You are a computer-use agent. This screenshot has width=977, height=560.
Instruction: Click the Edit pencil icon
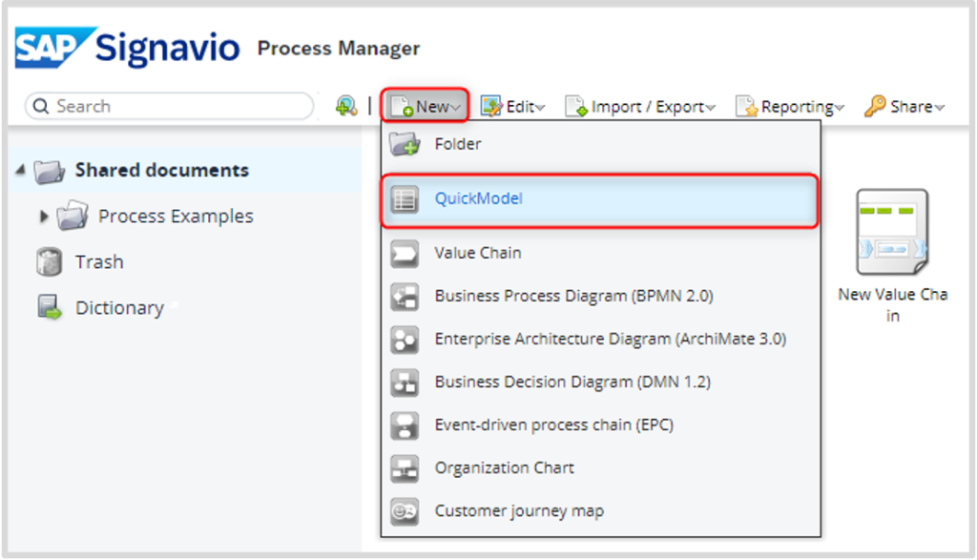point(491,107)
